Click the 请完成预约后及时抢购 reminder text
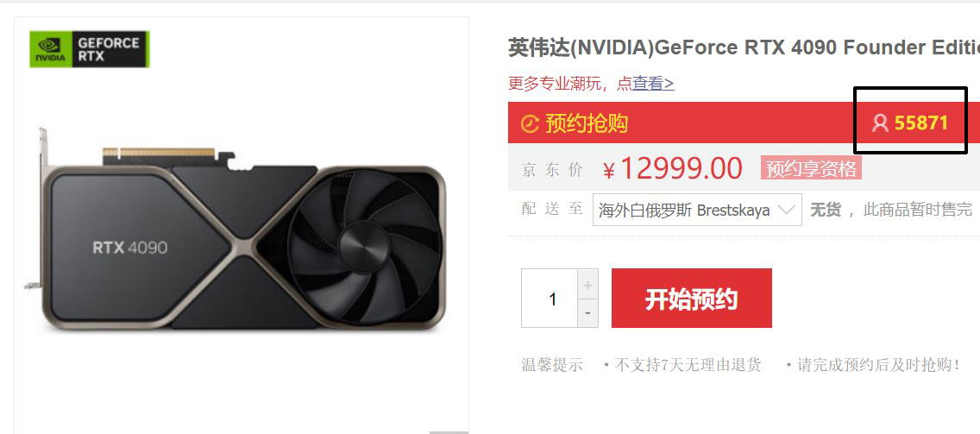This screenshot has width=980, height=434. tap(877, 365)
